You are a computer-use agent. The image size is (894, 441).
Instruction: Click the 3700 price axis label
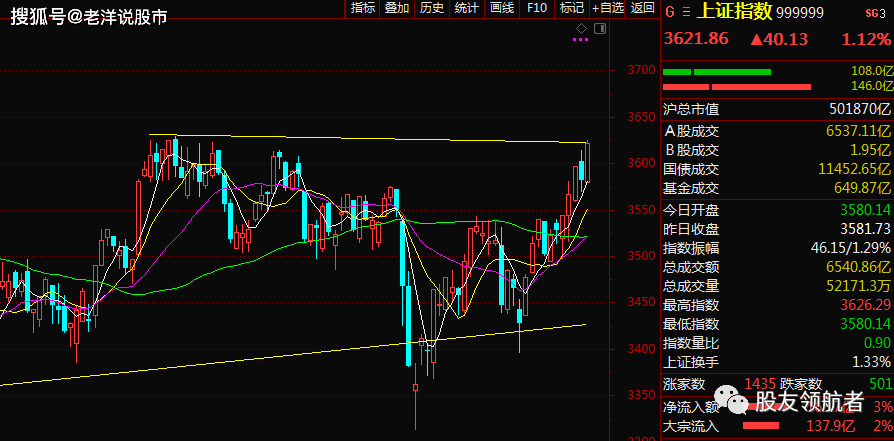click(x=641, y=70)
